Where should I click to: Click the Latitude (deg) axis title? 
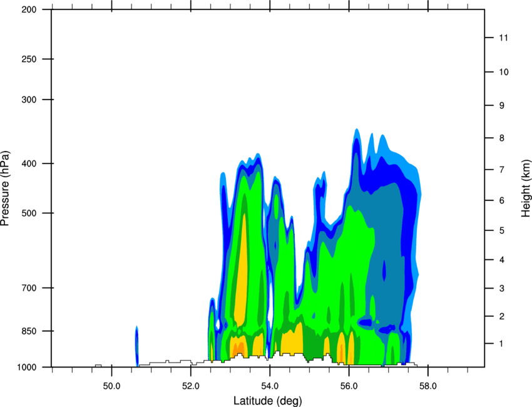pos(268,401)
